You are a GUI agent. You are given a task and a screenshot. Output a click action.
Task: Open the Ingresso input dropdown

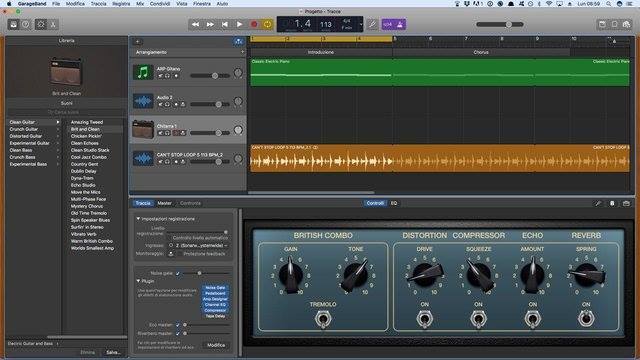[201, 245]
